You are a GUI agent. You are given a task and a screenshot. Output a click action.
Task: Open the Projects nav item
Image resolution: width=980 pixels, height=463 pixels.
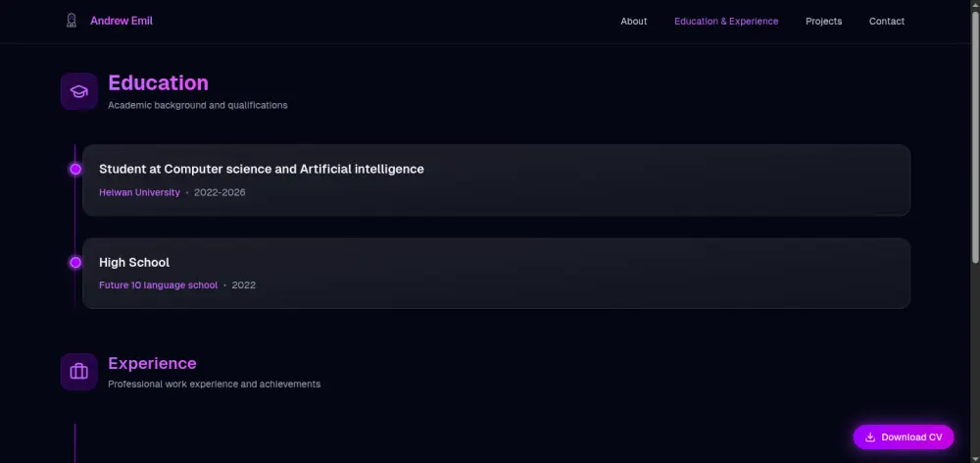click(x=823, y=22)
